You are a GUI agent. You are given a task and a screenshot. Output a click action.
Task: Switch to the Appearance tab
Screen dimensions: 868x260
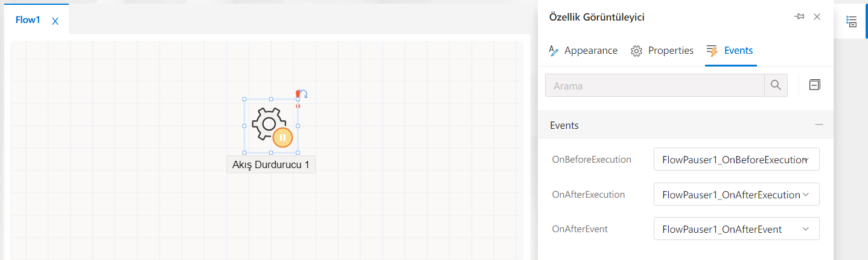tap(583, 51)
